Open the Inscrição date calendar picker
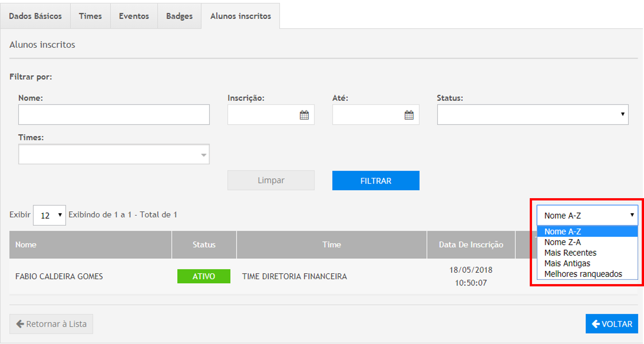This screenshot has width=644, height=344. pyautogui.click(x=304, y=115)
